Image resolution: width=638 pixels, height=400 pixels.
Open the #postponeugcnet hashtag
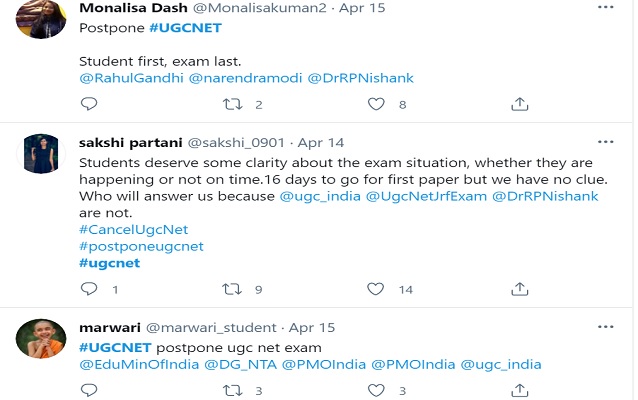(x=140, y=246)
